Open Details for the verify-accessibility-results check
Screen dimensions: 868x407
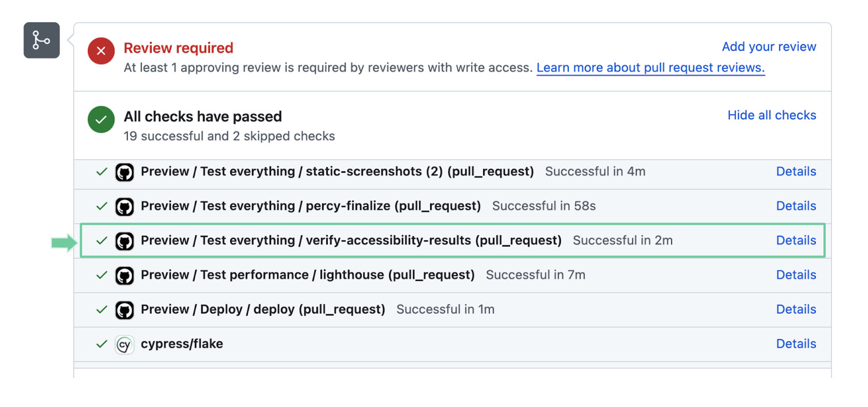796,240
